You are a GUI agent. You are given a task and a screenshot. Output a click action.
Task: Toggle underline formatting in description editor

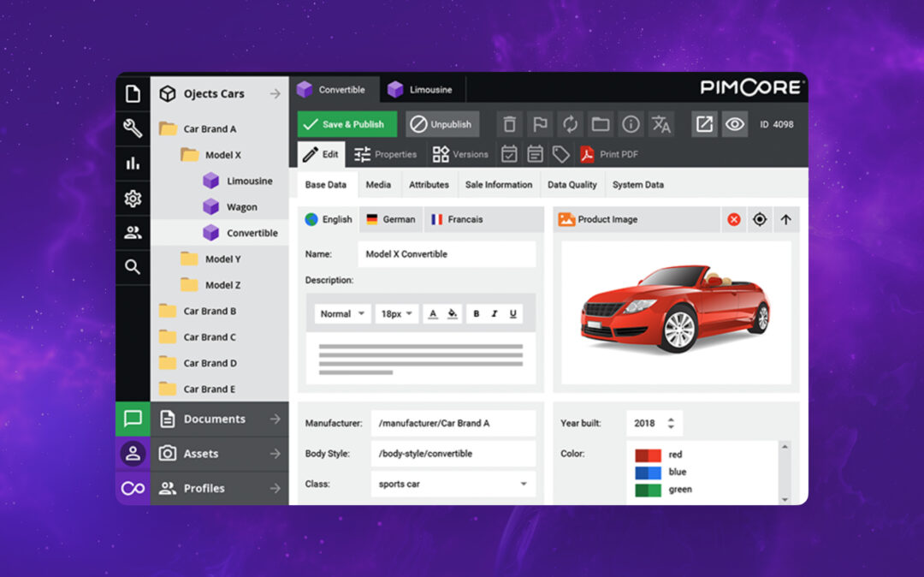512,314
